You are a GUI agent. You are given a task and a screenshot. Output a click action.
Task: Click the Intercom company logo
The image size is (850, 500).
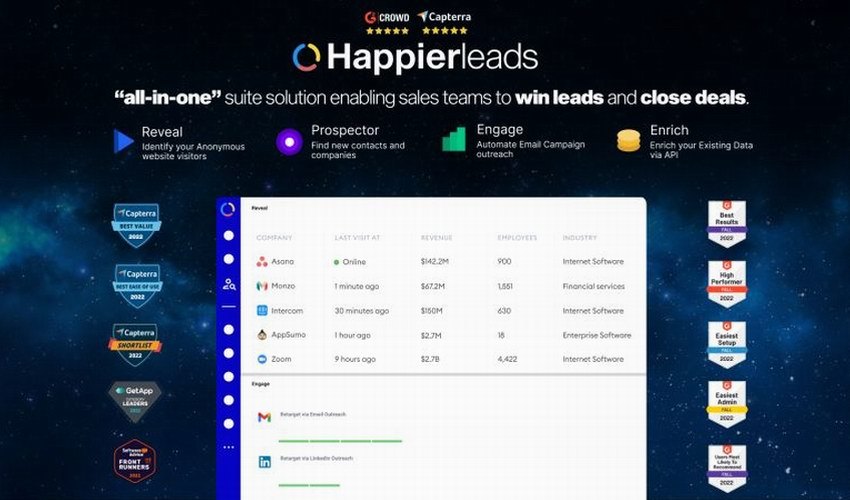point(262,311)
